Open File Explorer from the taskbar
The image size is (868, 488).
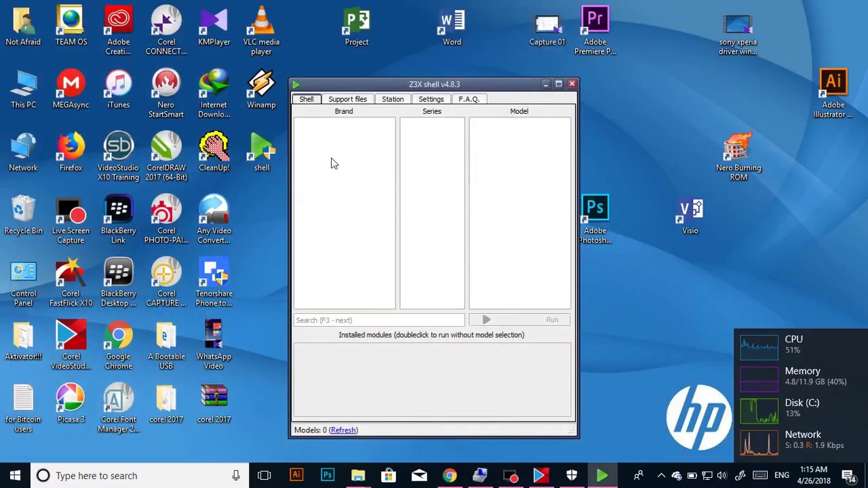click(358, 476)
